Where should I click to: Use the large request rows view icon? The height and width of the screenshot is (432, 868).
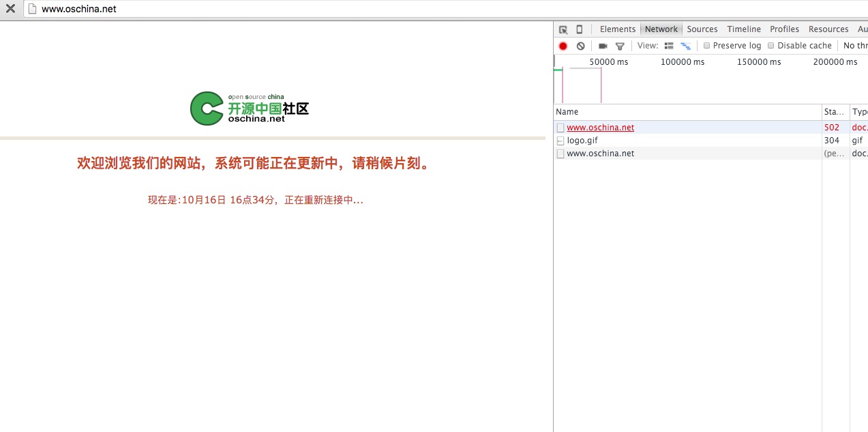[669, 46]
